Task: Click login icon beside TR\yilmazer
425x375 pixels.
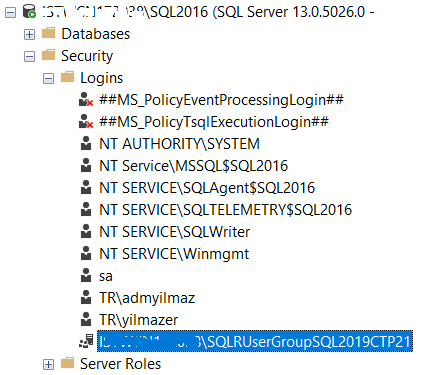Action: click(86, 319)
